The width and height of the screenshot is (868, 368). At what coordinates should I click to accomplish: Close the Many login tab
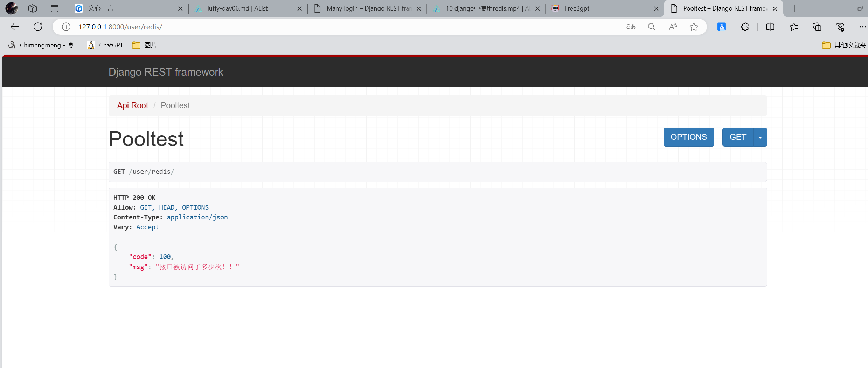419,9
